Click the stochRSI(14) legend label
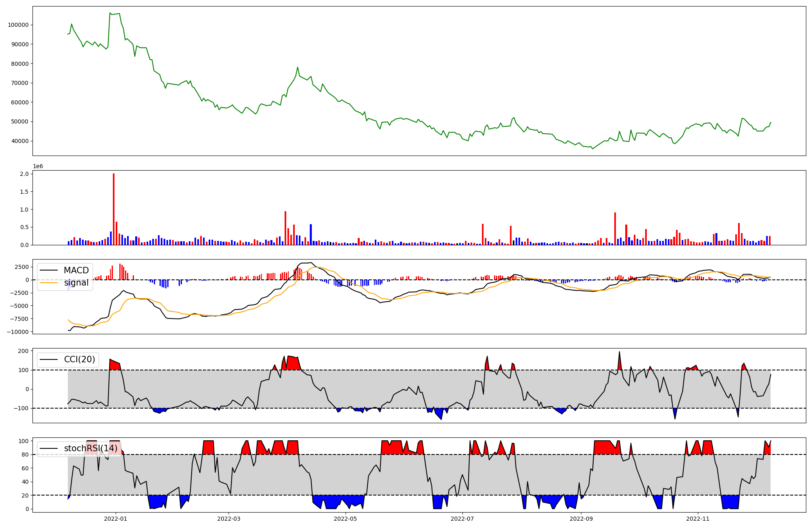Screen dimensions: 812x528 91,448
